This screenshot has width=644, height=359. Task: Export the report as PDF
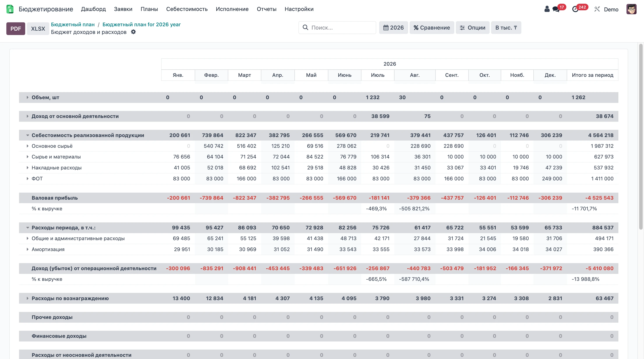pyautogui.click(x=16, y=28)
